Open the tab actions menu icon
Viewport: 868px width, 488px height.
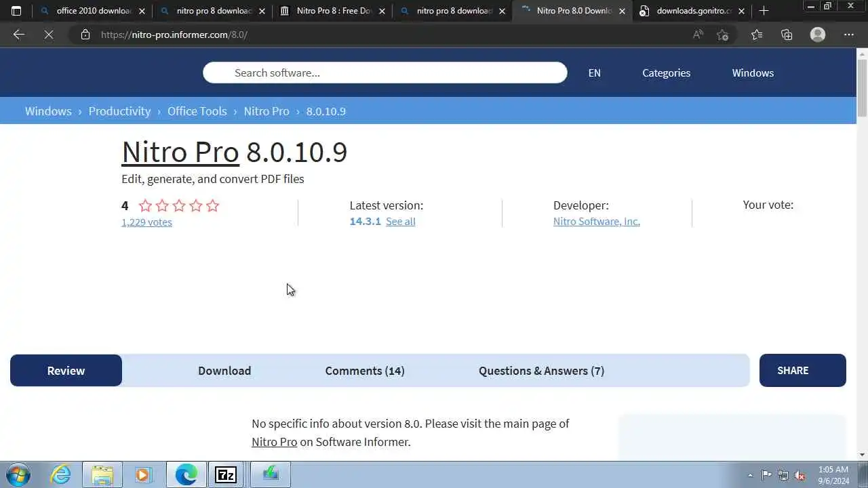tap(16, 11)
